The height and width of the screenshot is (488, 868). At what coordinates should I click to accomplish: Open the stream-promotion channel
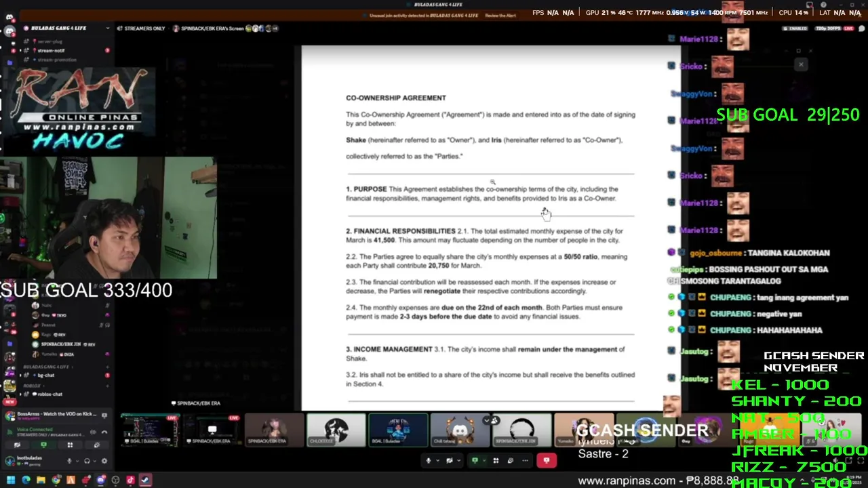[x=57, y=60]
